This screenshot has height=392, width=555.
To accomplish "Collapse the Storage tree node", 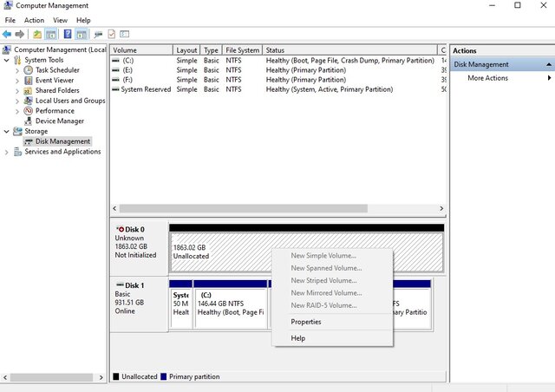I will (x=8, y=132).
